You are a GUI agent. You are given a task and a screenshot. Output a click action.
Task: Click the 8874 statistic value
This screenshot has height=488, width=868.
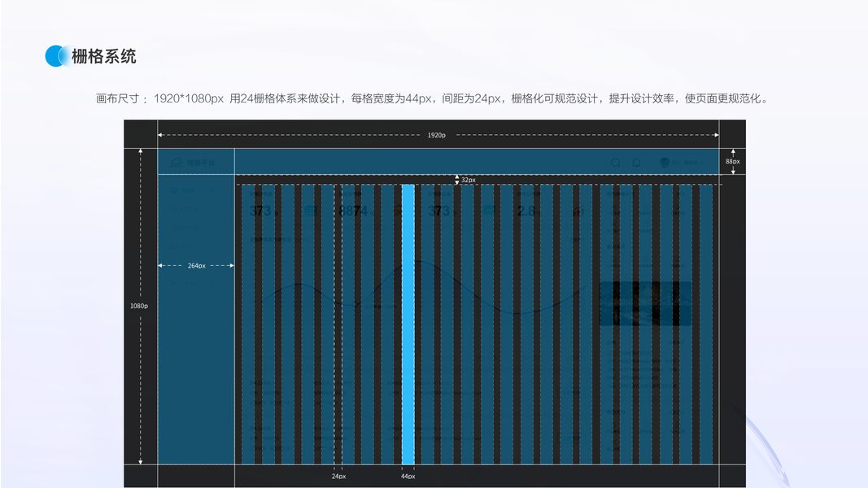coord(352,211)
